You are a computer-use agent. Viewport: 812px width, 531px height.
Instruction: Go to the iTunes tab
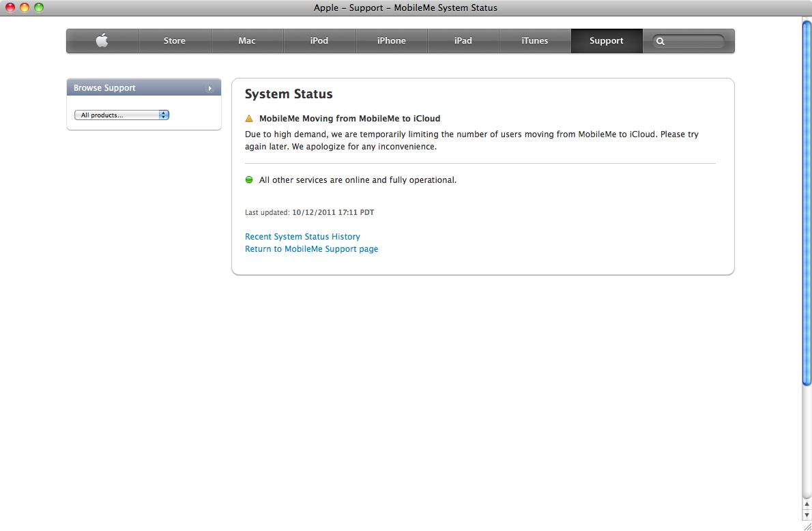point(535,41)
